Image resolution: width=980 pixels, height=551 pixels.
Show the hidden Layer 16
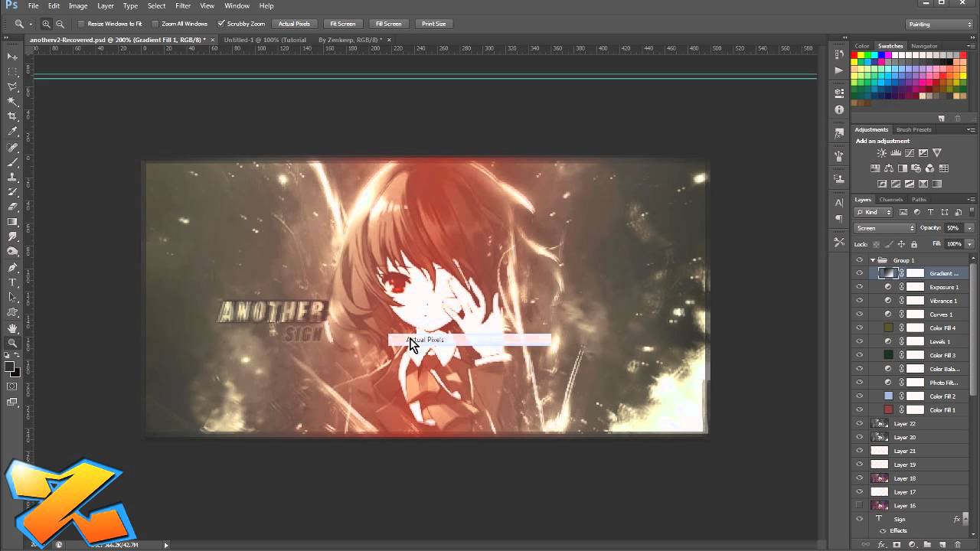[859, 506]
